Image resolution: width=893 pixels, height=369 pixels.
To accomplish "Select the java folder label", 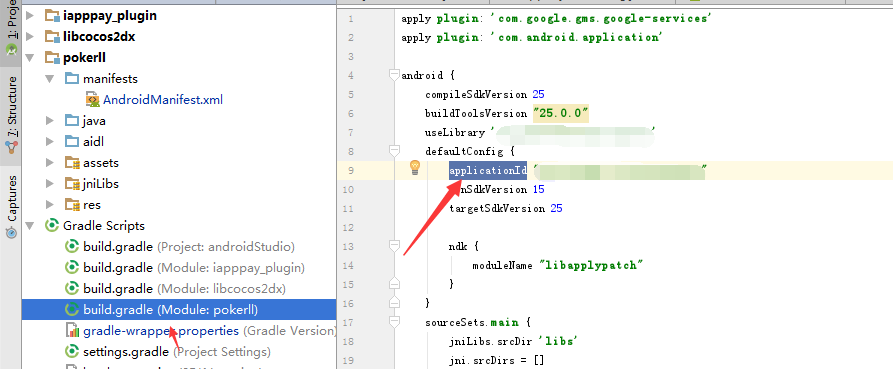I will click(x=94, y=121).
